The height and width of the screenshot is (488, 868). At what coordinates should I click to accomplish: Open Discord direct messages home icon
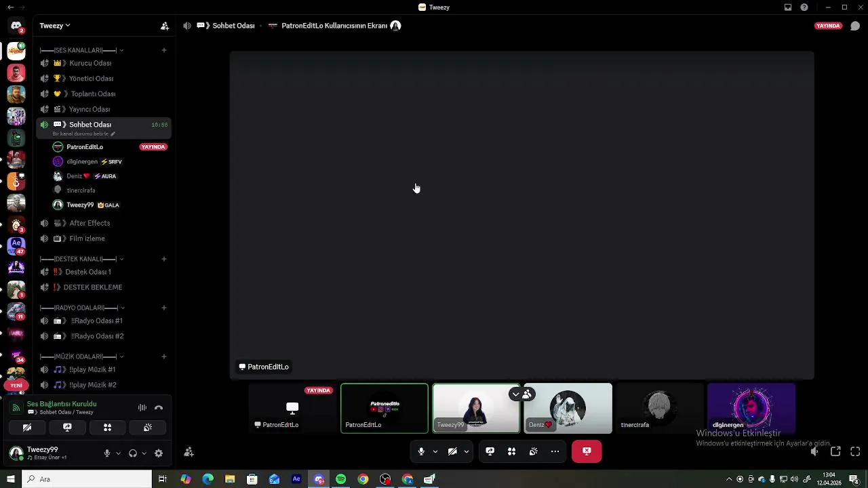tap(16, 26)
